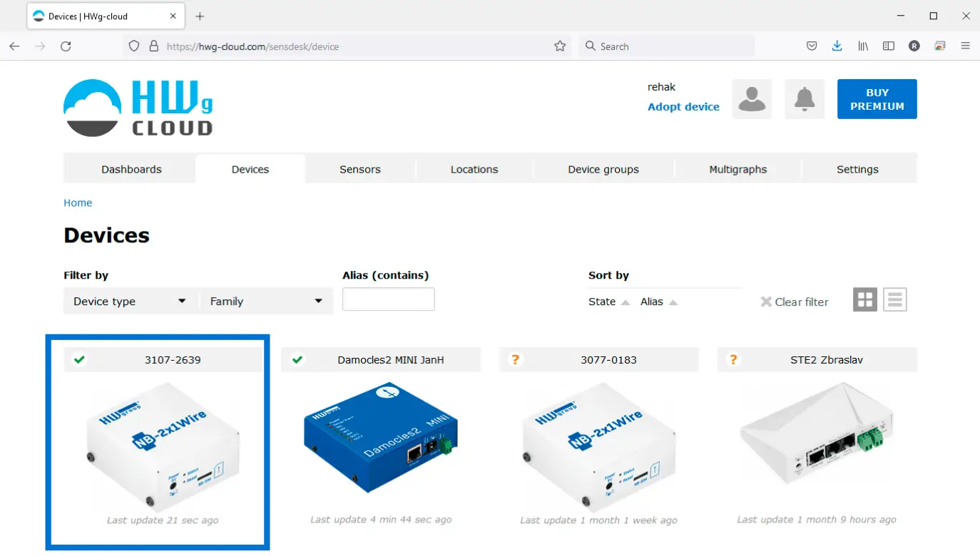
Task: Follow the Adopt device link
Action: point(683,107)
